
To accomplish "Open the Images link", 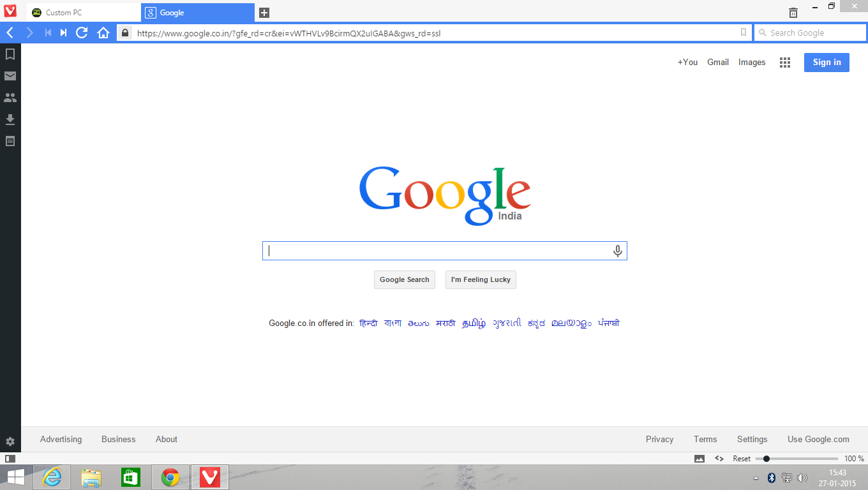I will [x=752, y=62].
